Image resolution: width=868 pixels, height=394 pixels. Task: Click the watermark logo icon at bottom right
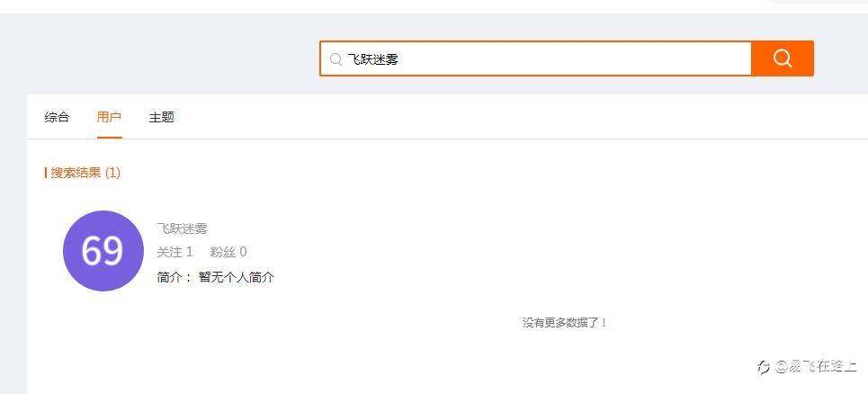coord(763,367)
